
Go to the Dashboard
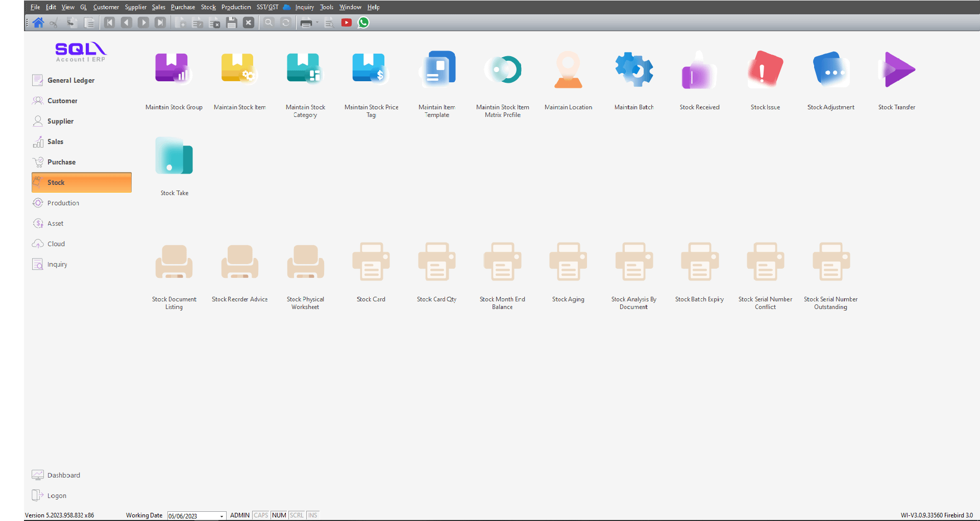(x=63, y=475)
